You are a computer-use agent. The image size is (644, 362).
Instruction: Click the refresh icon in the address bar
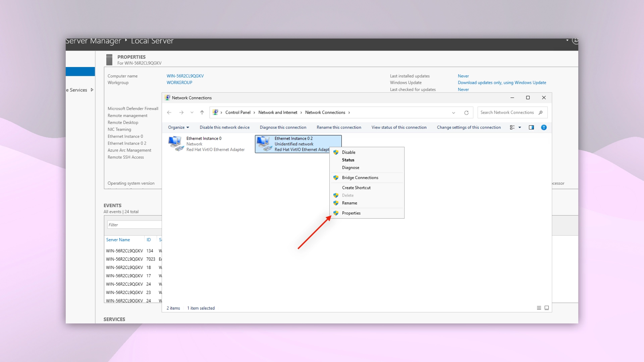[x=466, y=113]
